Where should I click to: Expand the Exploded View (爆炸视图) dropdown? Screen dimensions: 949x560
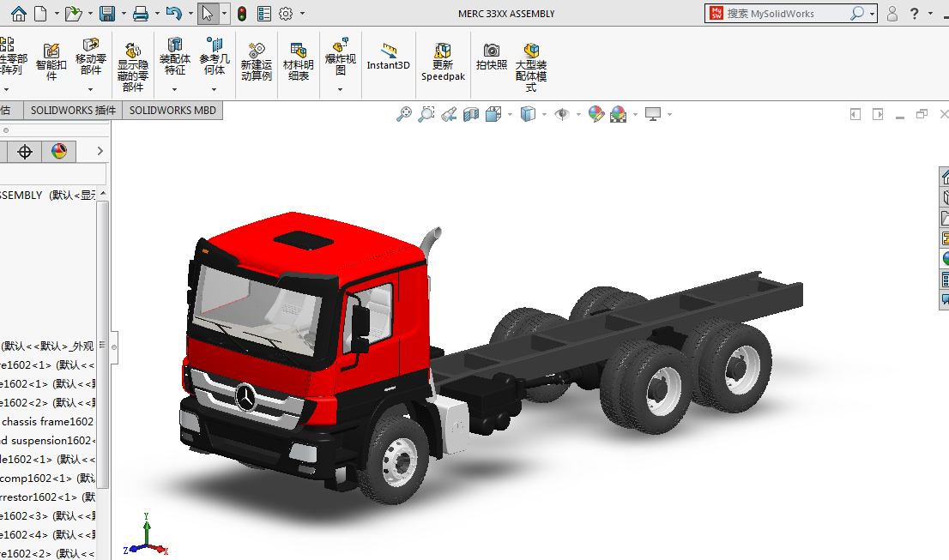click(x=341, y=89)
